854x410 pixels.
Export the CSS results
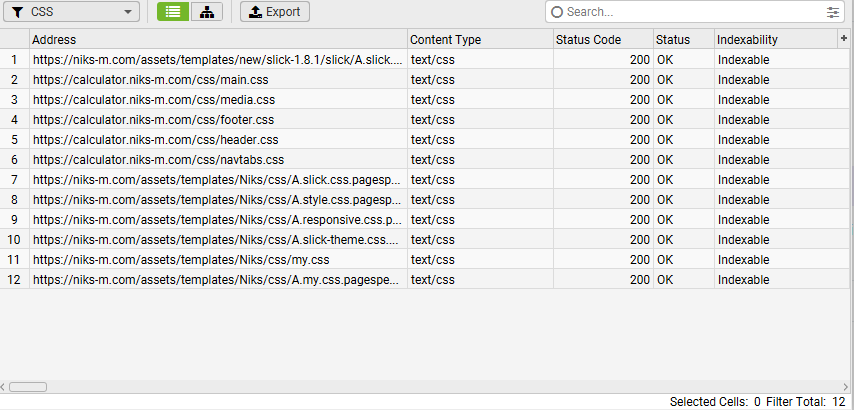[x=275, y=12]
